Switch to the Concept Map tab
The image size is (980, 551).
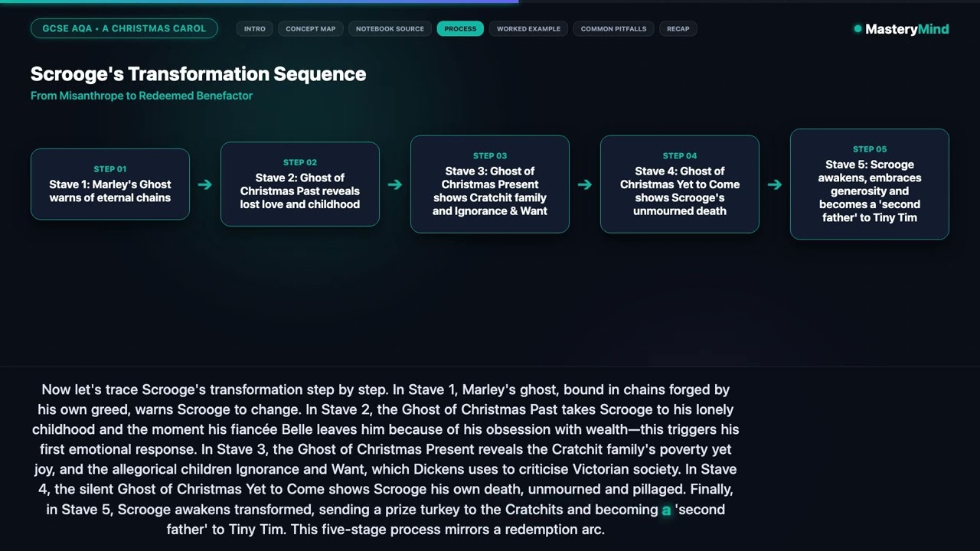(x=311, y=28)
